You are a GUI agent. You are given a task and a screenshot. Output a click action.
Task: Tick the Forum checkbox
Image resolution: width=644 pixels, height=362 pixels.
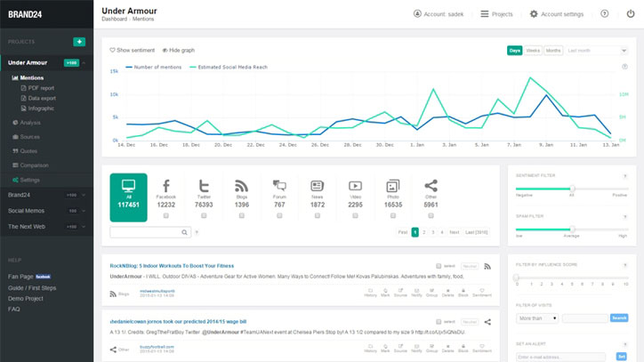(x=279, y=216)
